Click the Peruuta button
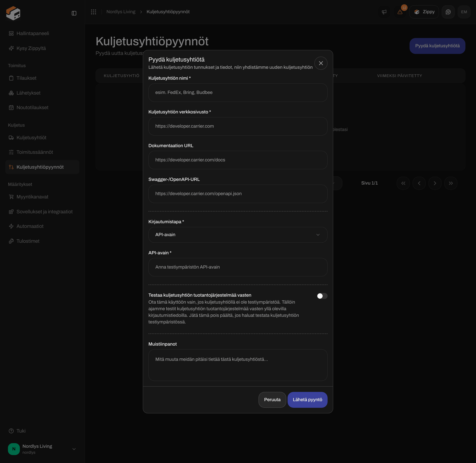Image resolution: width=476 pixels, height=463 pixels. pyautogui.click(x=272, y=400)
